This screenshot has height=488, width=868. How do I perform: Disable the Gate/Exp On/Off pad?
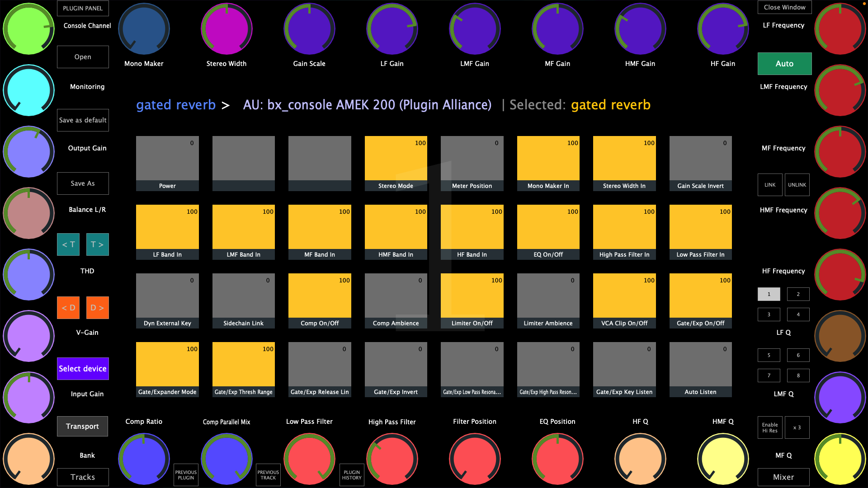click(700, 300)
